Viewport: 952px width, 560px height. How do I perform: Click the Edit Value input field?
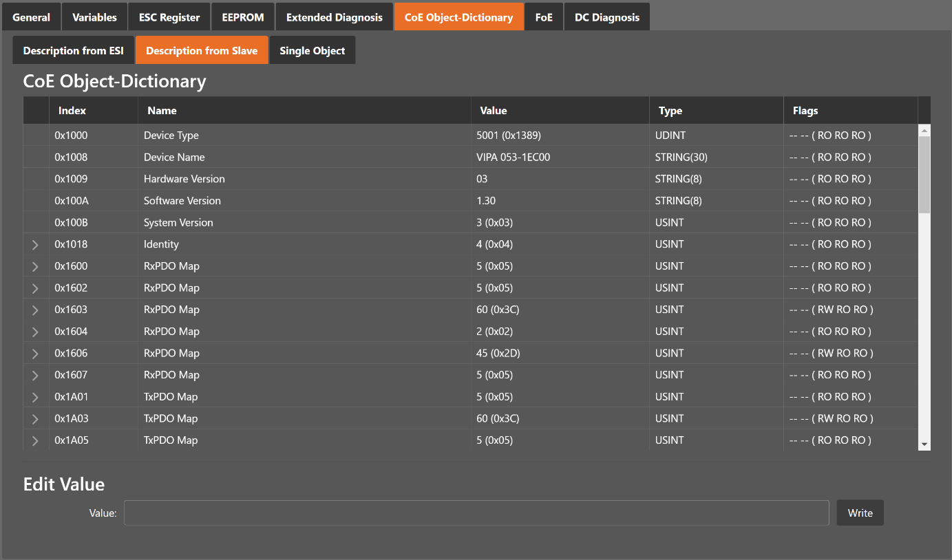(476, 513)
